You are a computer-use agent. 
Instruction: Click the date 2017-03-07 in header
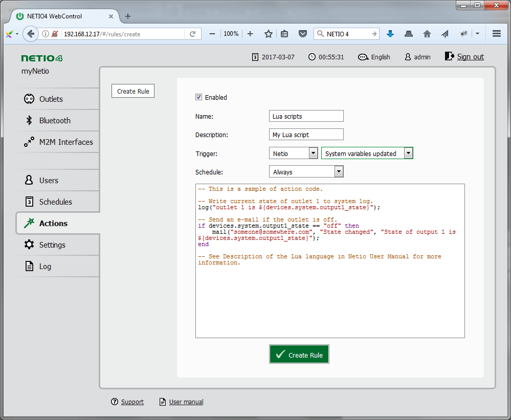tap(278, 57)
